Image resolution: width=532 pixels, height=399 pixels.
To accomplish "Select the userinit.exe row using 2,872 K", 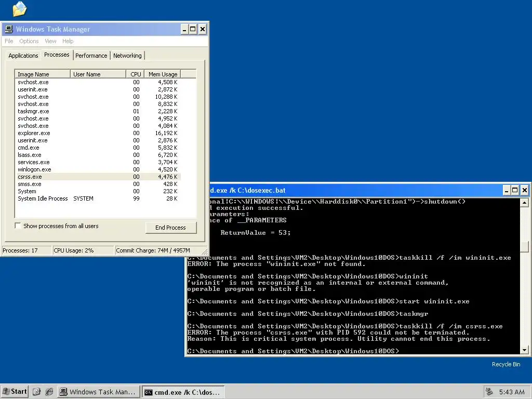I will pos(98,89).
